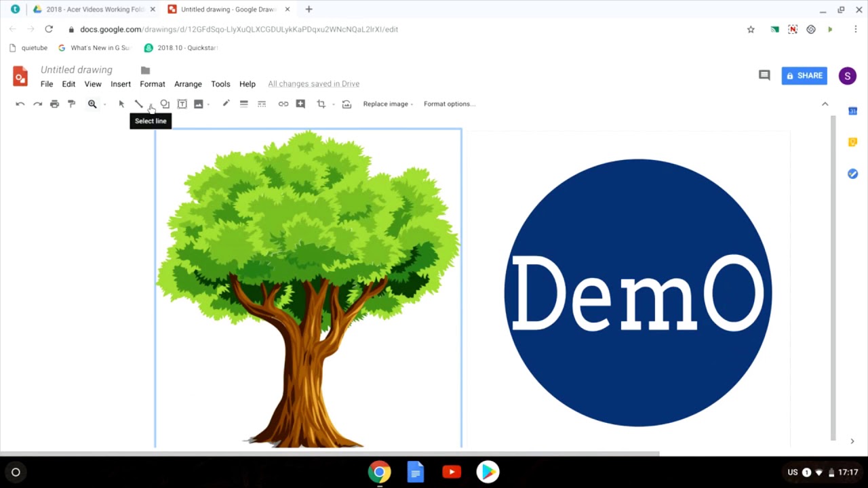Expand side panel with bottom chevron
Viewport: 868px width, 488px height.
pos(852,441)
